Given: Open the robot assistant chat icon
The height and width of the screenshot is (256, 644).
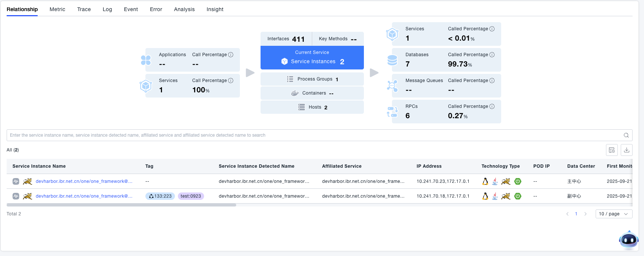Looking at the screenshot, I should tap(628, 240).
